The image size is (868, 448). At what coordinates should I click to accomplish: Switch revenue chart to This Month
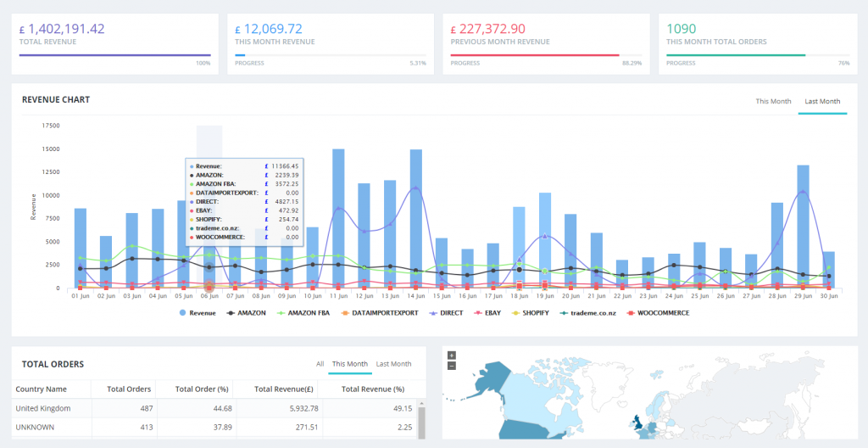click(x=773, y=101)
